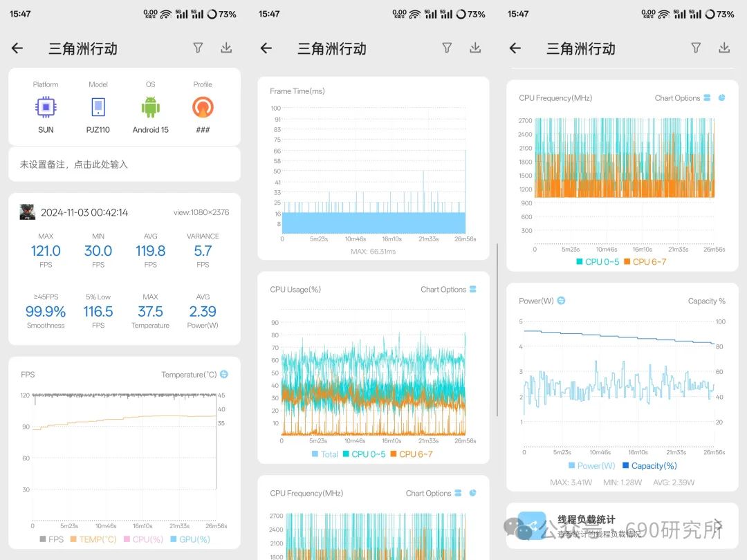Select MAX: 3.41W under the power chart

click(x=571, y=482)
